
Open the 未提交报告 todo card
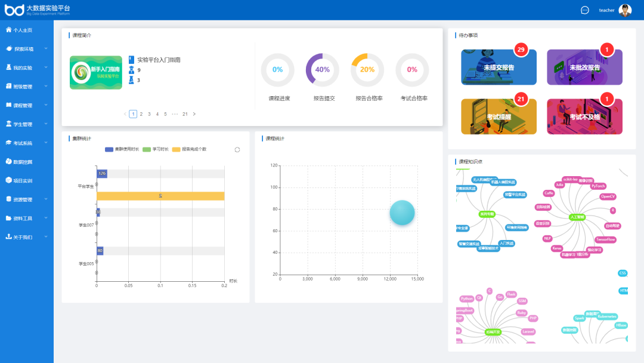pyautogui.click(x=499, y=67)
